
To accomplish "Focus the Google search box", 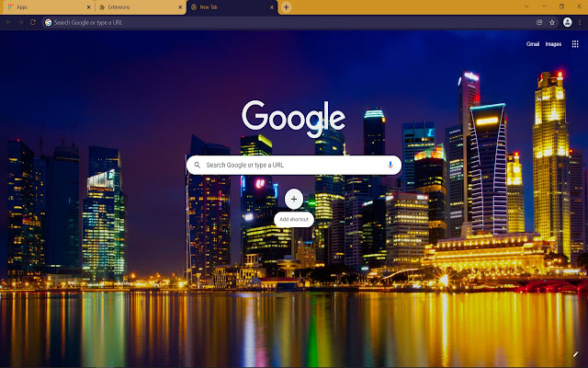I will (x=294, y=165).
